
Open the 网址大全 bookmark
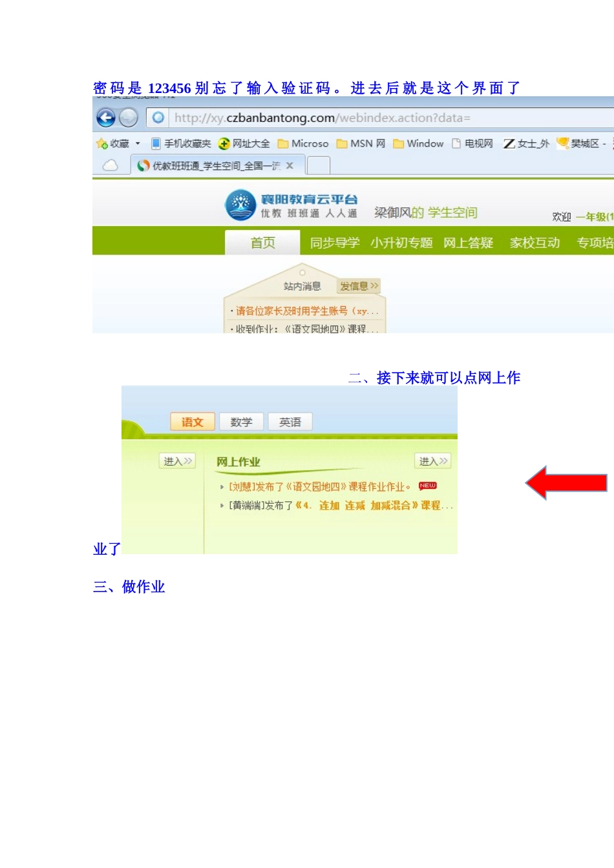pos(244,143)
